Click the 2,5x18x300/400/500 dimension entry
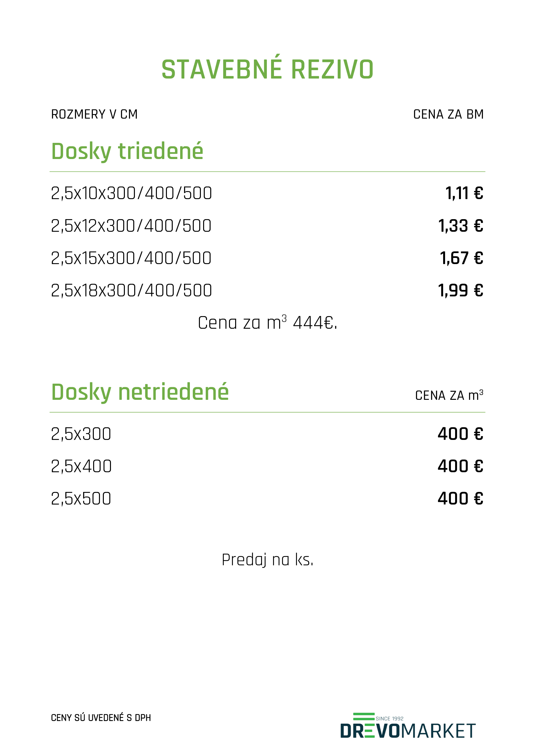 [x=131, y=291]
